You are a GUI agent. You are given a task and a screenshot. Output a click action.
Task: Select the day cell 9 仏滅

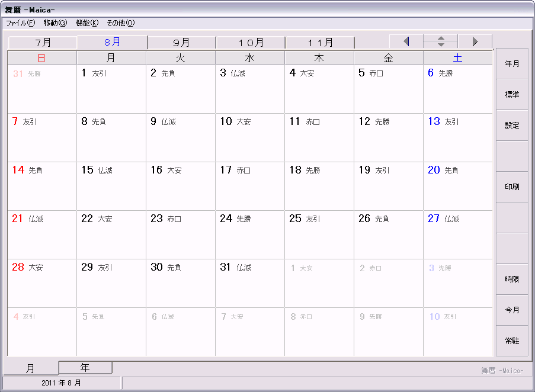click(x=181, y=138)
